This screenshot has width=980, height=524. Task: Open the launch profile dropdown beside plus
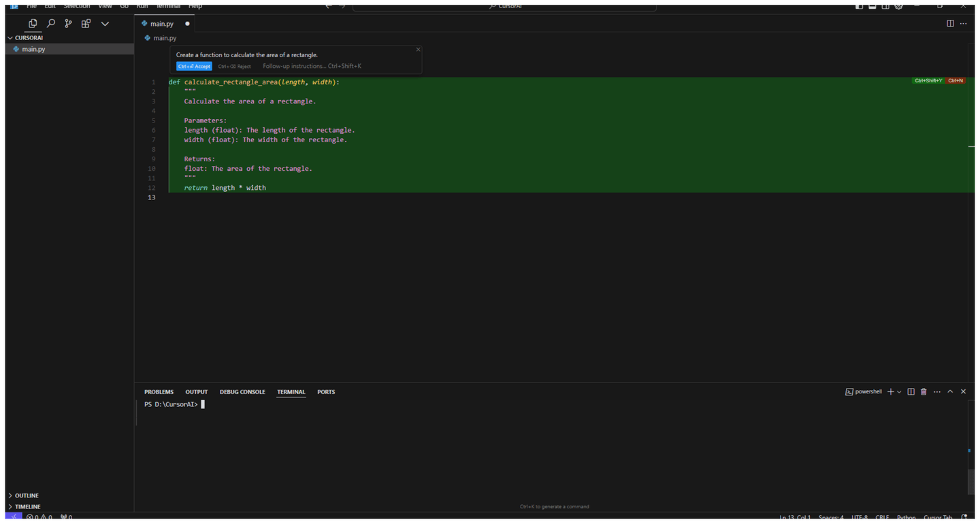click(899, 392)
